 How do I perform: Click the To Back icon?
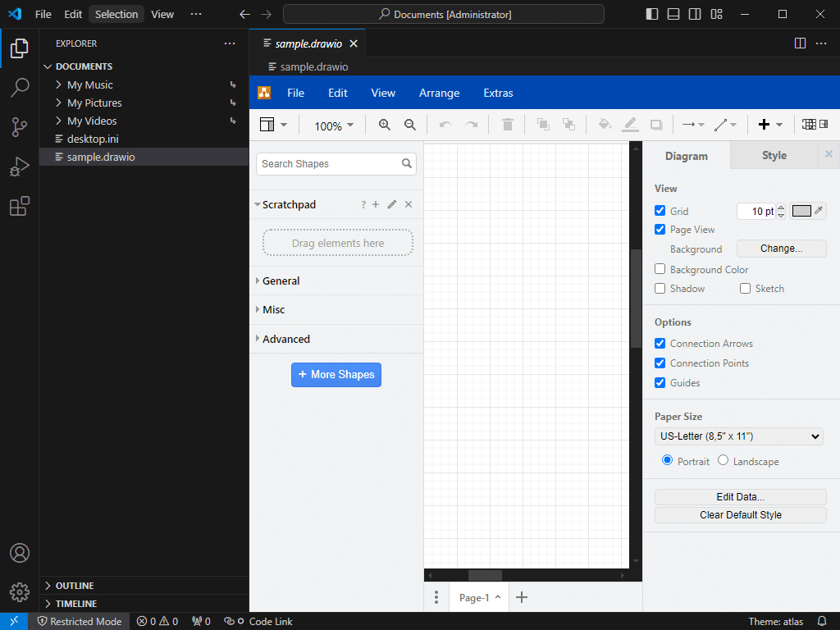pos(569,125)
